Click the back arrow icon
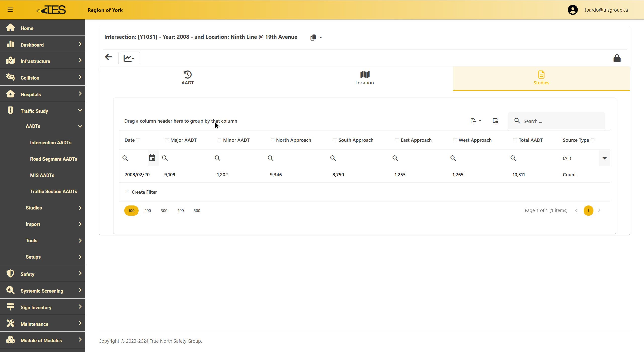644x352 pixels. click(108, 57)
